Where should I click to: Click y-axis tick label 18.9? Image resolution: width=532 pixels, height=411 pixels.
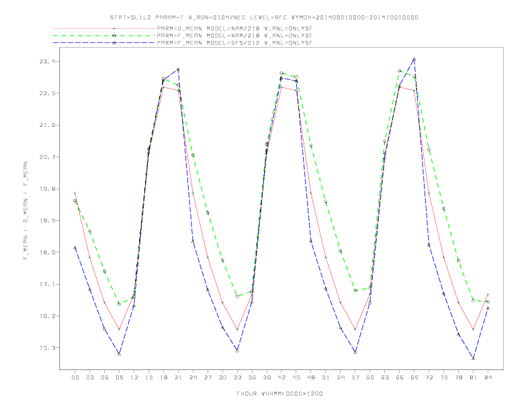click(47, 220)
